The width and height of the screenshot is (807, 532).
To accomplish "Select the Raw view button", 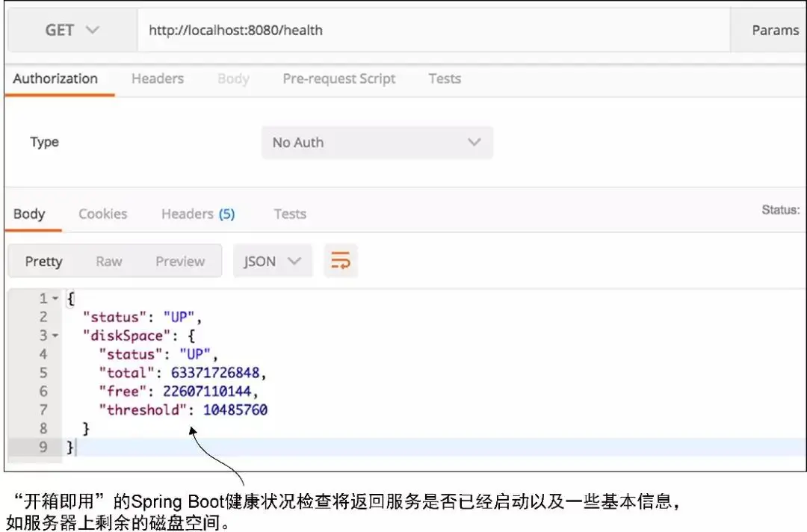I will pyautogui.click(x=109, y=262).
